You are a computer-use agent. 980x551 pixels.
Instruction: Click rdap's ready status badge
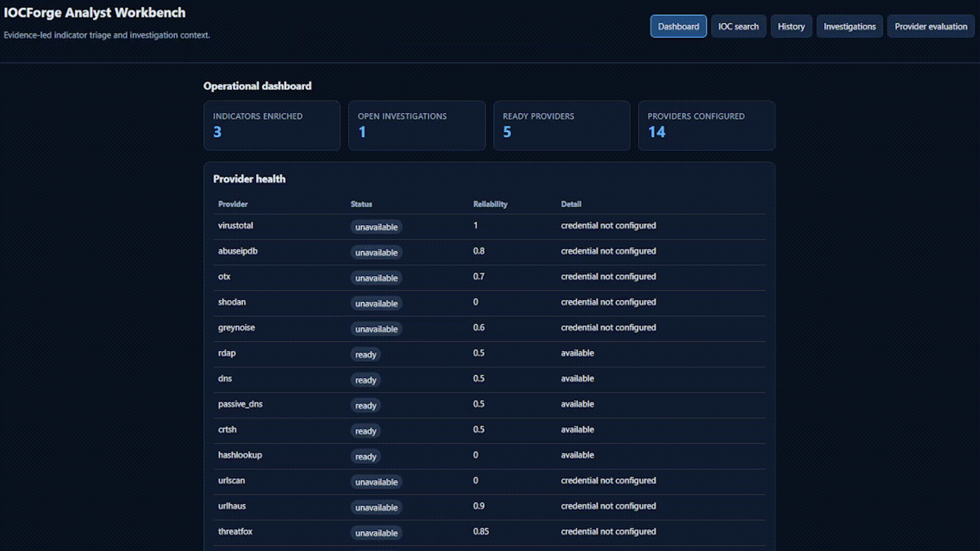(365, 355)
